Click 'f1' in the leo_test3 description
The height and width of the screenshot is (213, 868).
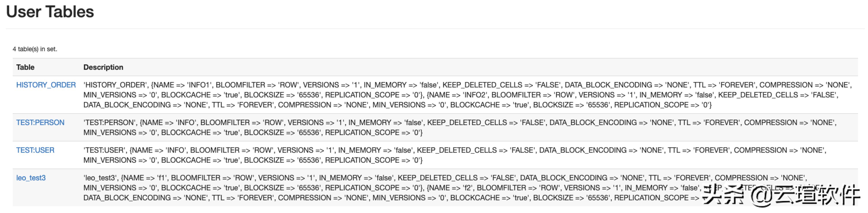(161, 178)
